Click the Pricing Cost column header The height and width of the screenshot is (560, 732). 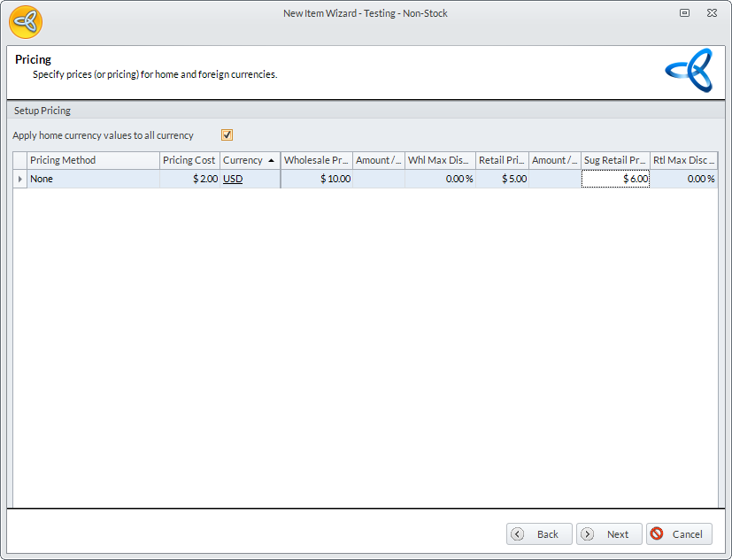(x=189, y=160)
